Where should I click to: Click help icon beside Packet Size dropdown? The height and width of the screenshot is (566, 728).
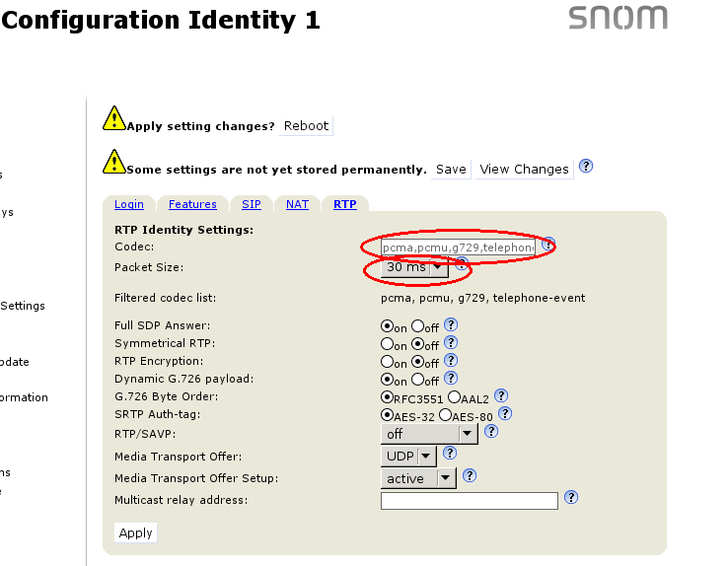click(461, 266)
